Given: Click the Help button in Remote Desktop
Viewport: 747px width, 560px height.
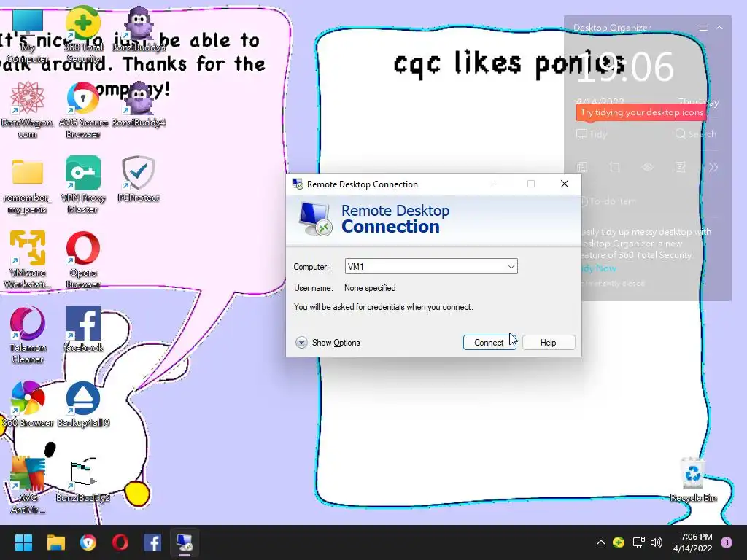Looking at the screenshot, I should pos(549,343).
